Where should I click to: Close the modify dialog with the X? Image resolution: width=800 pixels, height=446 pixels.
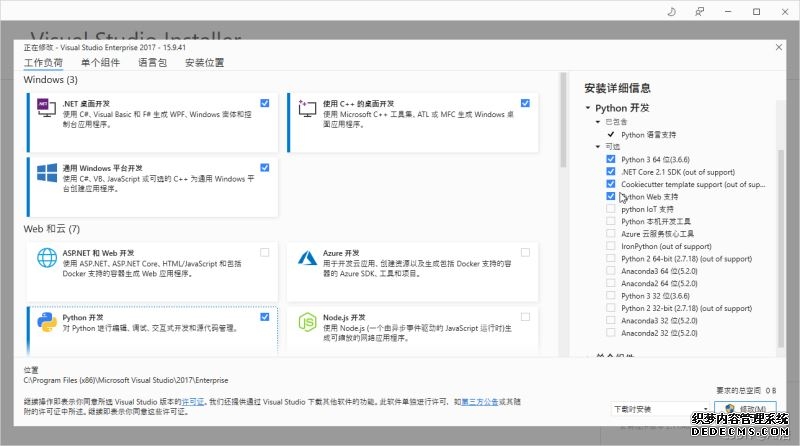pyautogui.click(x=779, y=47)
